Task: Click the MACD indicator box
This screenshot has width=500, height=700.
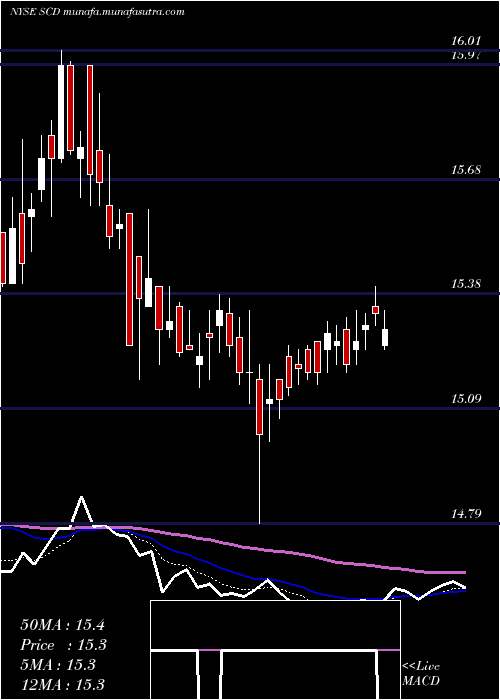Action: click(275, 650)
